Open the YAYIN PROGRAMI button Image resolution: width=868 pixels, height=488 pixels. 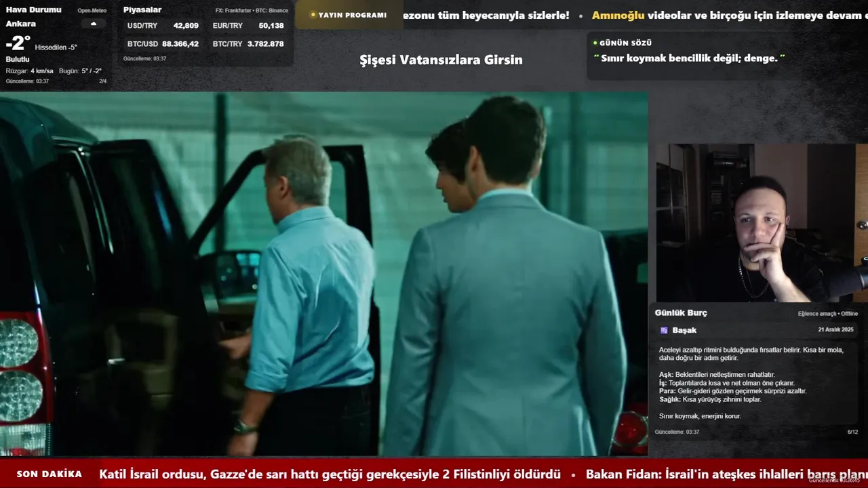point(349,15)
